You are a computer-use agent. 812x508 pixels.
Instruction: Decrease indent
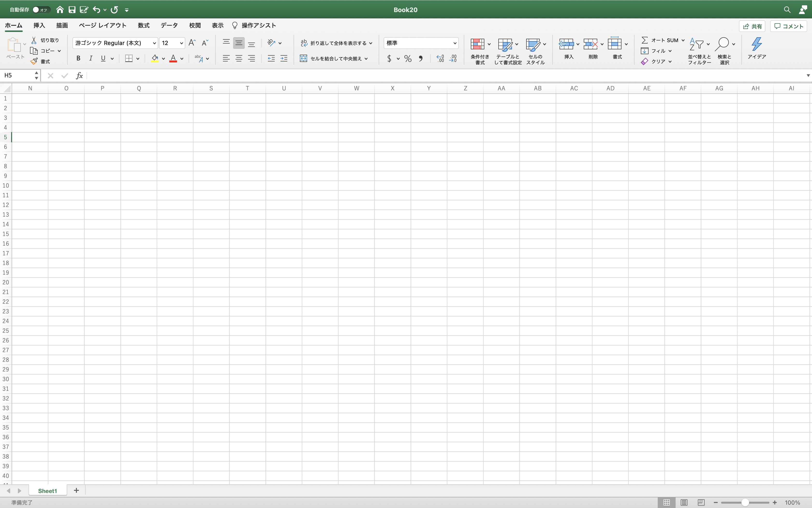[x=271, y=59]
